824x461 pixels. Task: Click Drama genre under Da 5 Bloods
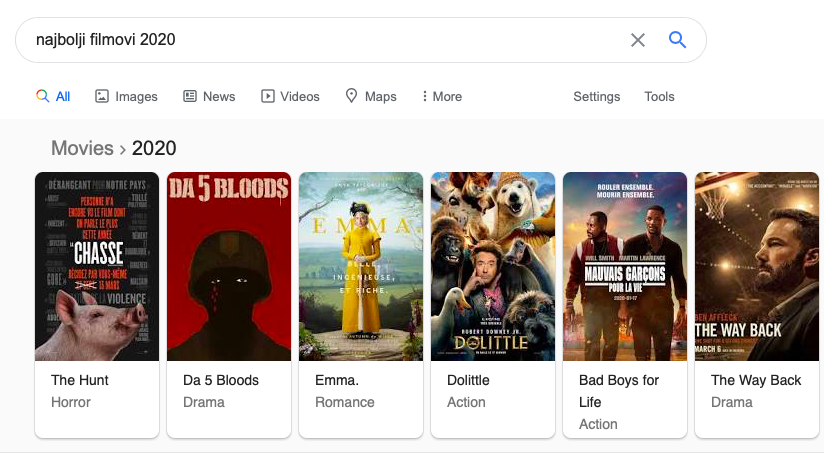pos(204,402)
